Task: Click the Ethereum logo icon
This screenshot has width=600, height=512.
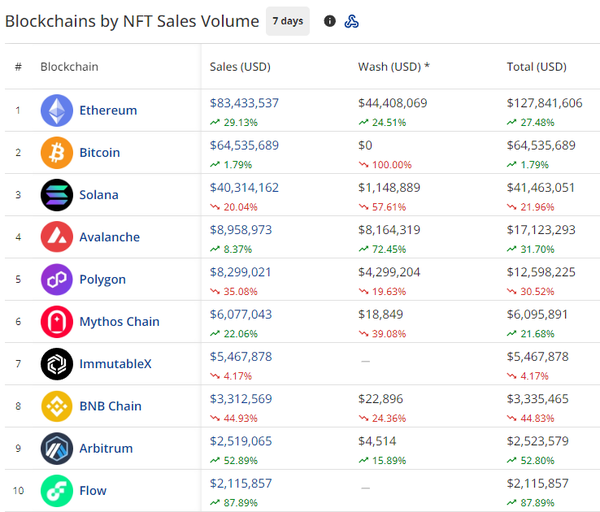Action: click(56, 110)
